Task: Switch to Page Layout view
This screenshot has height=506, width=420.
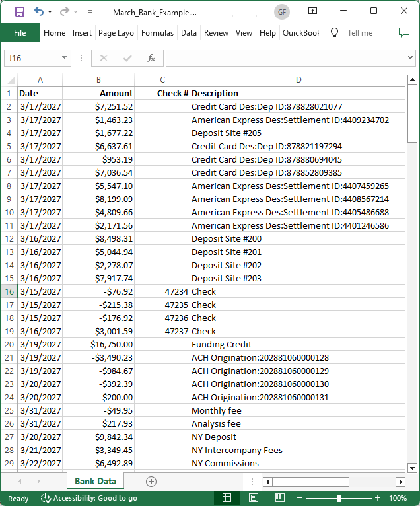Action: pyautogui.click(x=253, y=498)
